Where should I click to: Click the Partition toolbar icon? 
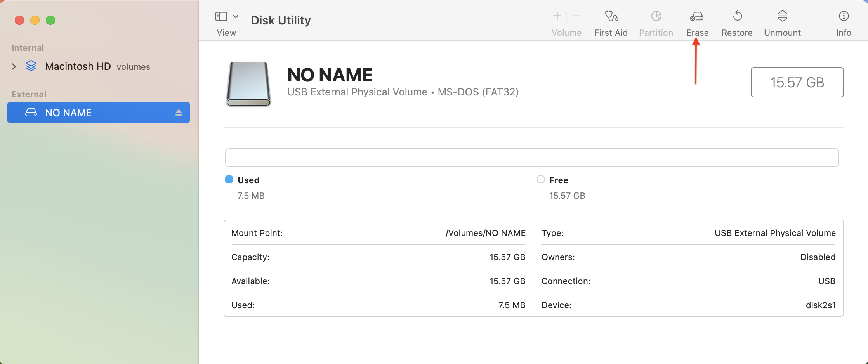pyautogui.click(x=656, y=16)
